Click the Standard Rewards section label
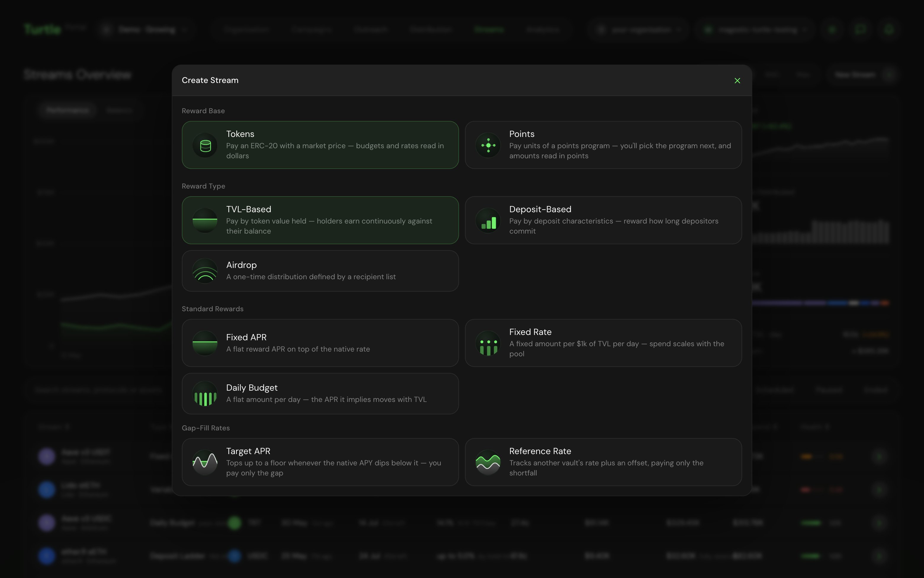Screen dimensions: 924x578 coord(213,309)
